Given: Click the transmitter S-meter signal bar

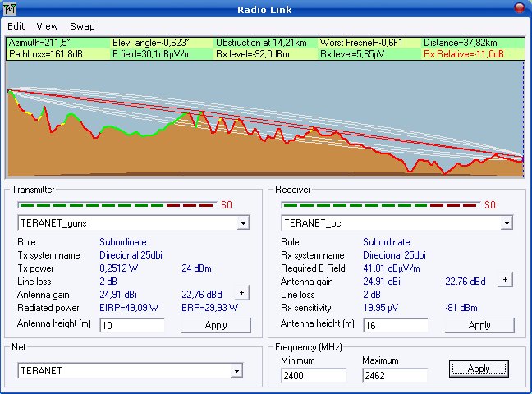Looking at the screenshot, I should pyautogui.click(x=115, y=204).
